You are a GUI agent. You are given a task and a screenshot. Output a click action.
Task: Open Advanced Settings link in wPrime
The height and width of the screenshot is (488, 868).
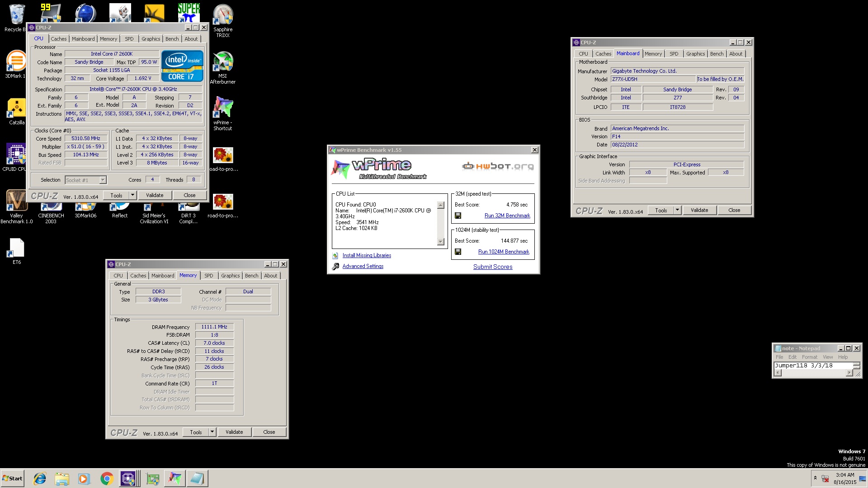pyautogui.click(x=363, y=267)
